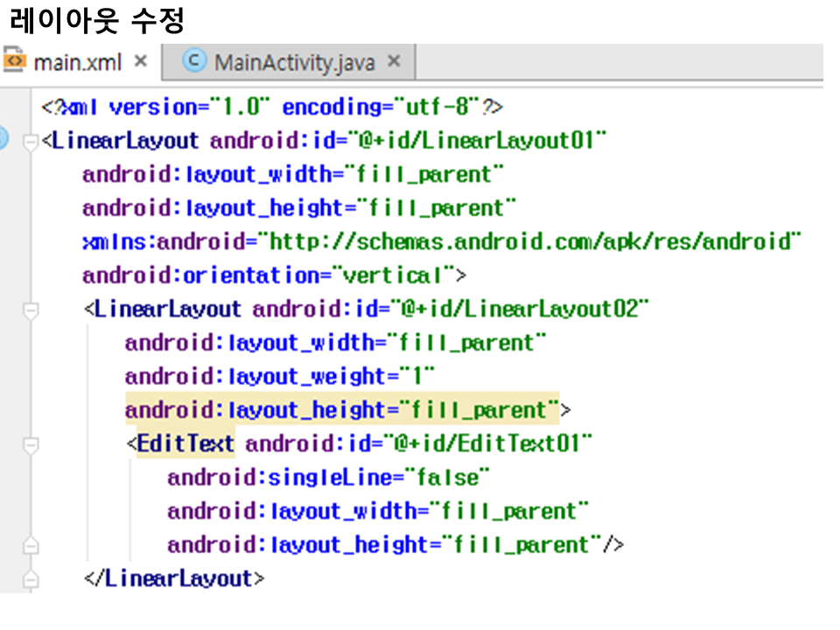Click the android:layout_weight="1" attribute
The height and width of the screenshot is (630, 840).
click(280, 376)
